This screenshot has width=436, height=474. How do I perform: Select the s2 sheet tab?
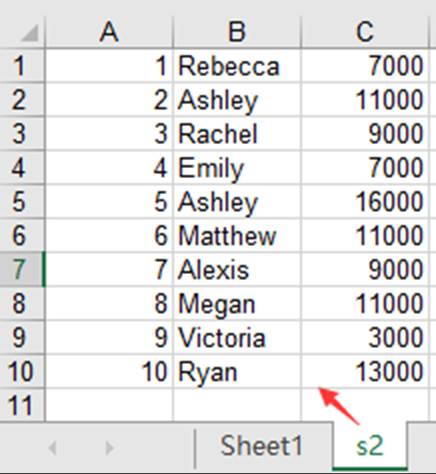point(370,446)
